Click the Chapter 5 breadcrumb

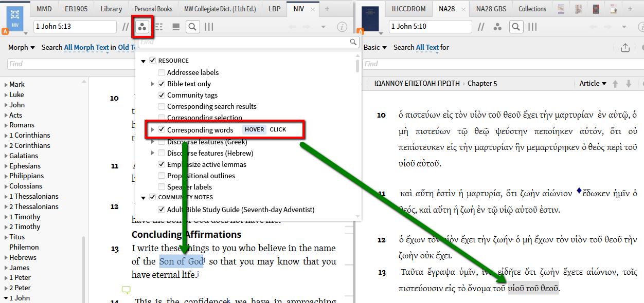tap(482, 83)
